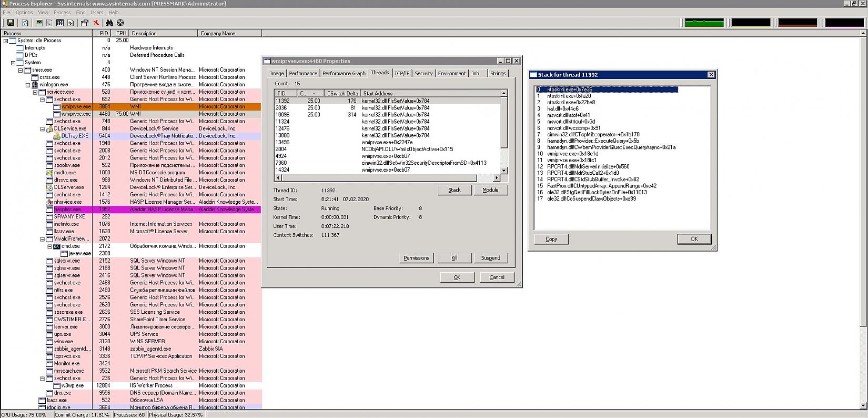This screenshot has height=418, width=868.
Task: Click the Save floppy disk toolbar icon
Action: 10,23
